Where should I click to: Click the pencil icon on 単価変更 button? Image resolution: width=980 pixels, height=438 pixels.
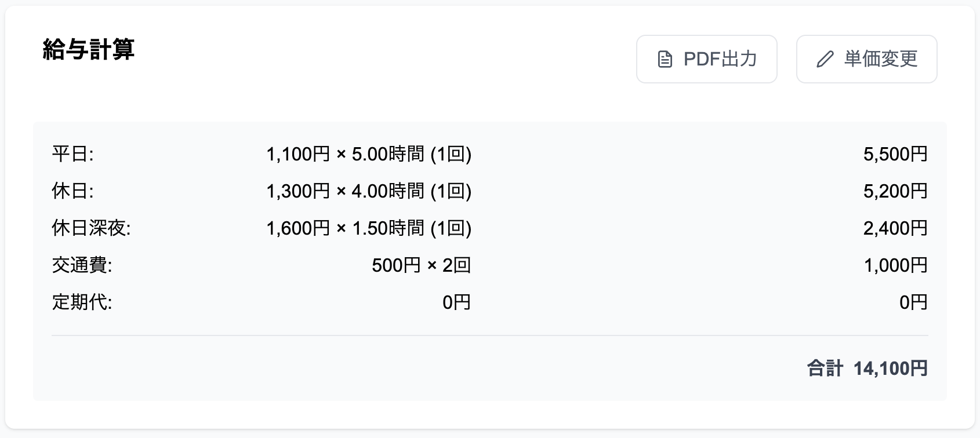pos(825,59)
